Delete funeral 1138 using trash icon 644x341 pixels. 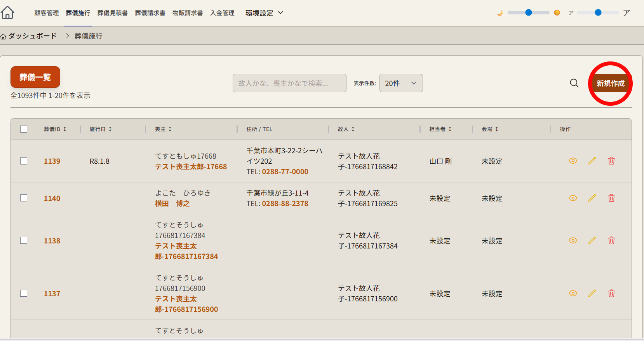611,241
